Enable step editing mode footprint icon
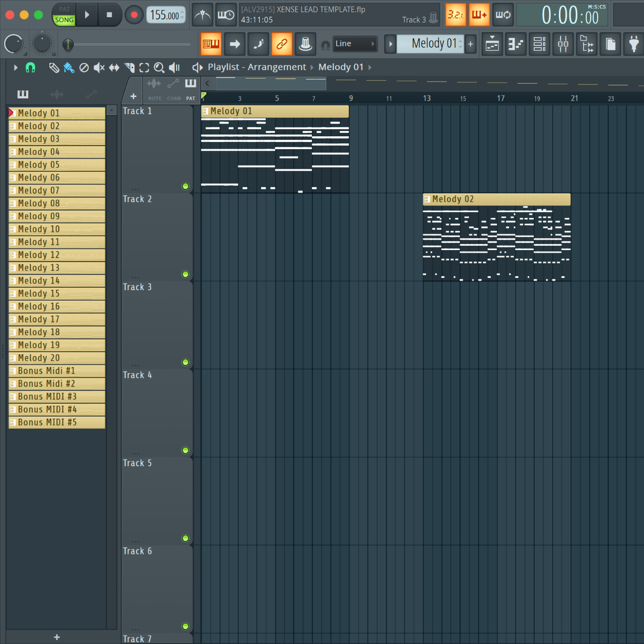The width and height of the screenshot is (644, 644). pos(259,44)
